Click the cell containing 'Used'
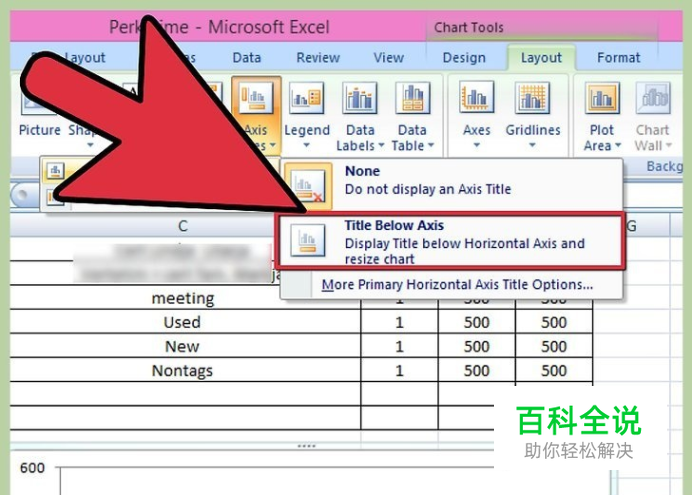 tap(183, 322)
